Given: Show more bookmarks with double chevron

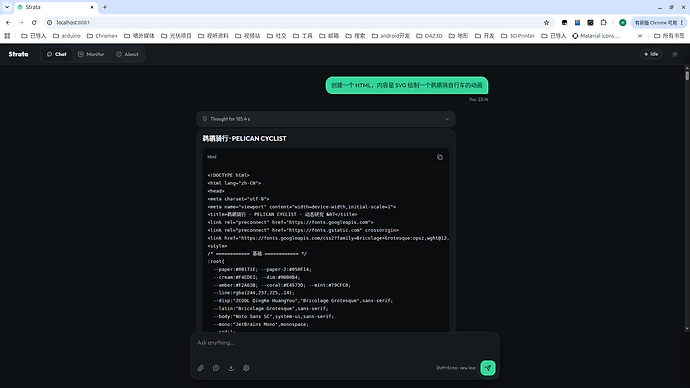Looking at the screenshot, I should 640,36.
